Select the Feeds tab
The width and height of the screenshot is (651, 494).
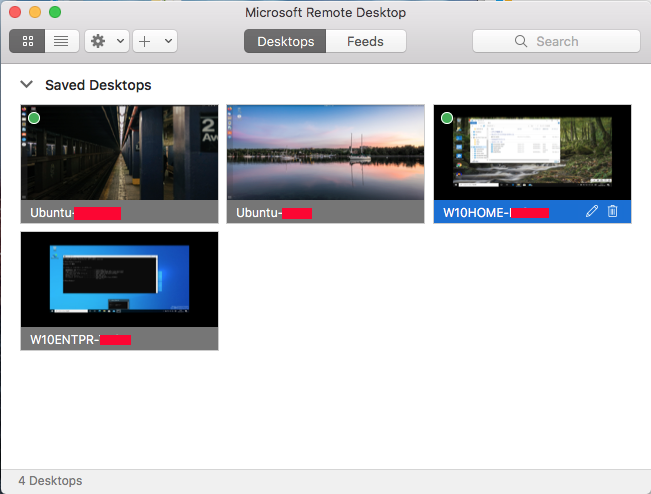(x=365, y=41)
